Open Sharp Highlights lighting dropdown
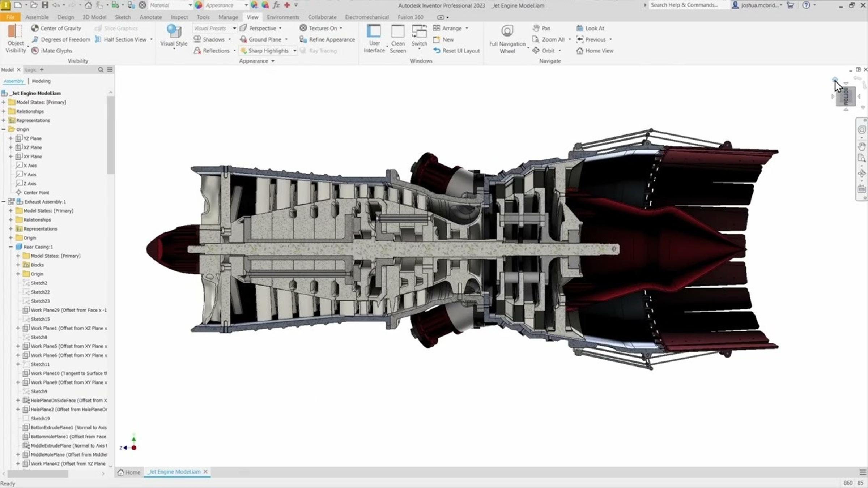Image resolution: width=868 pixels, height=488 pixels. pos(295,51)
